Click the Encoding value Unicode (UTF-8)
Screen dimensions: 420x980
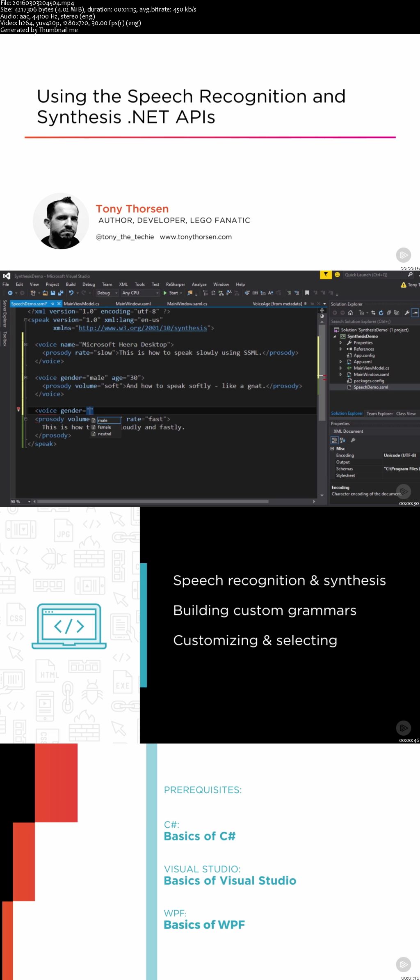point(399,455)
